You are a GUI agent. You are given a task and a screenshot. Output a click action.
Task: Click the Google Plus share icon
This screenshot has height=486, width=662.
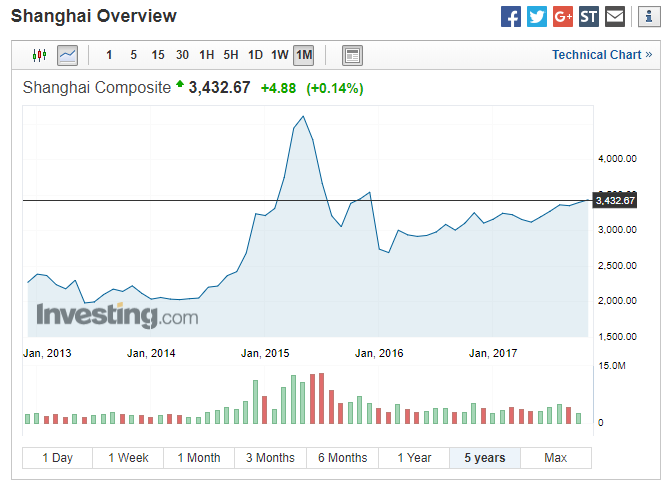[x=563, y=17]
